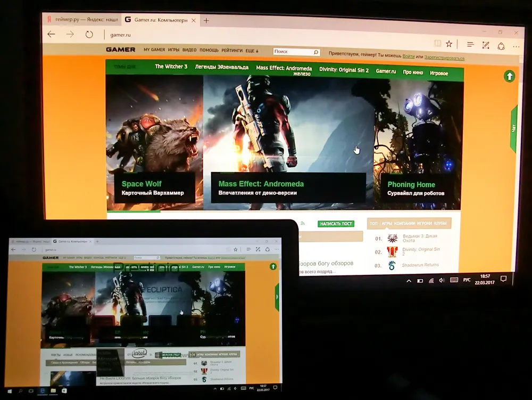Open Reading view book icon
Viewport: 532px width, 400px height.
click(437, 43)
